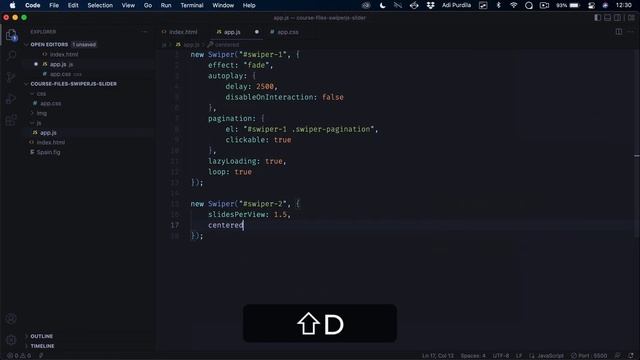Click LF end-of-line status item
Image resolution: width=640 pixels, height=360 pixels.
pos(518,356)
